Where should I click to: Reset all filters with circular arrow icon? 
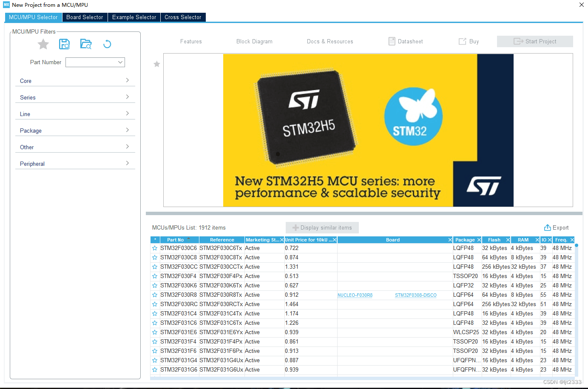pyautogui.click(x=107, y=44)
